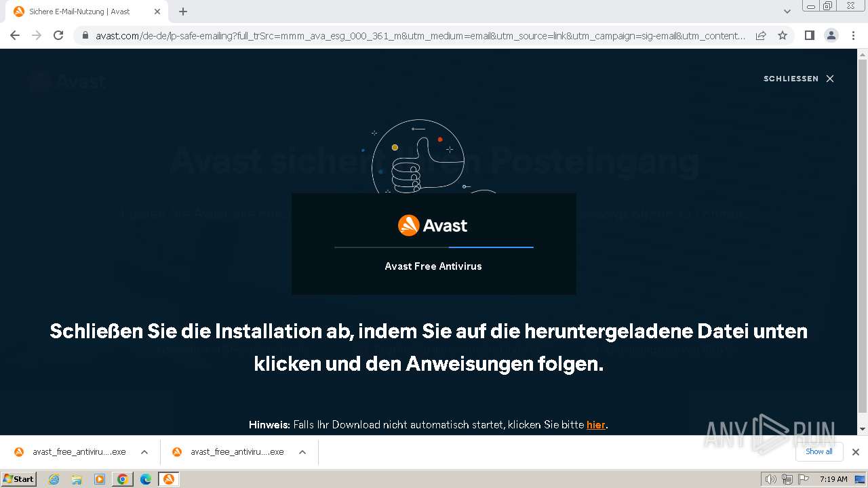The image size is (868, 488).
Task: View site info via padlock icon
Action: 85,35
